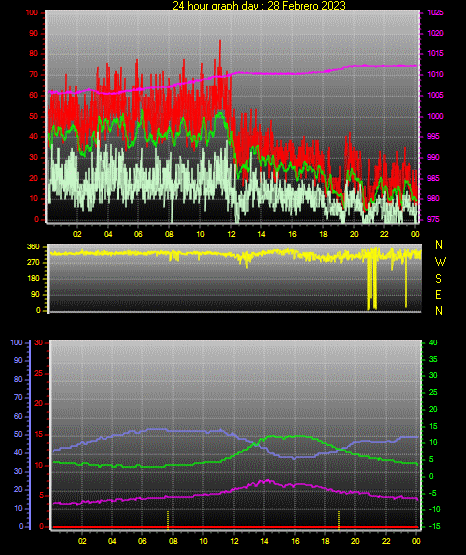Select the red 5 label on bottom chart
The width and height of the screenshot is (466, 555).
point(41,496)
